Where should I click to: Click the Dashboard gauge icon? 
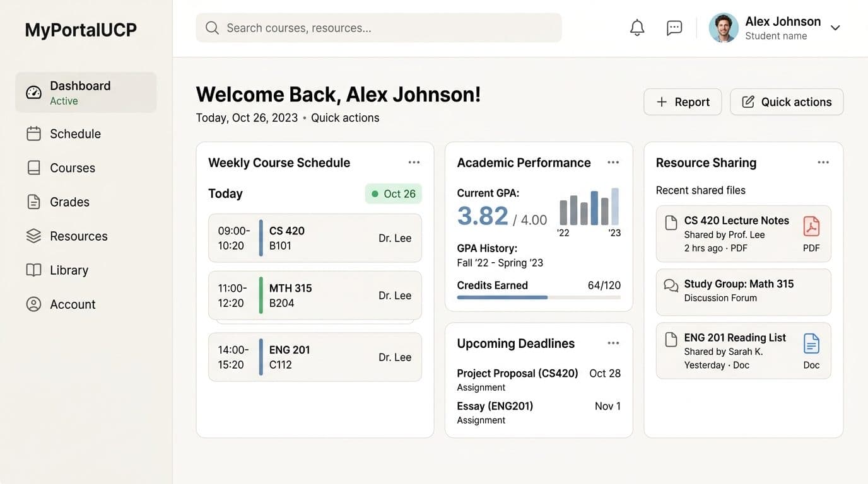coord(33,93)
